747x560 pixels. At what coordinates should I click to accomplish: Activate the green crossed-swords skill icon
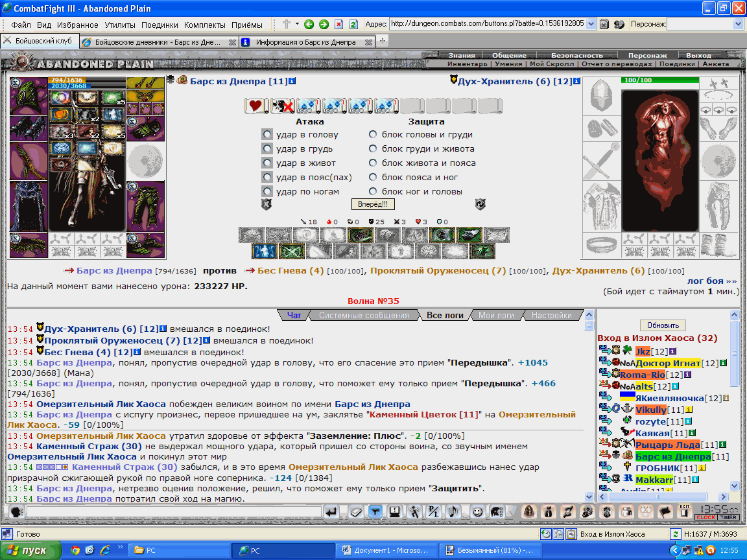point(292,251)
